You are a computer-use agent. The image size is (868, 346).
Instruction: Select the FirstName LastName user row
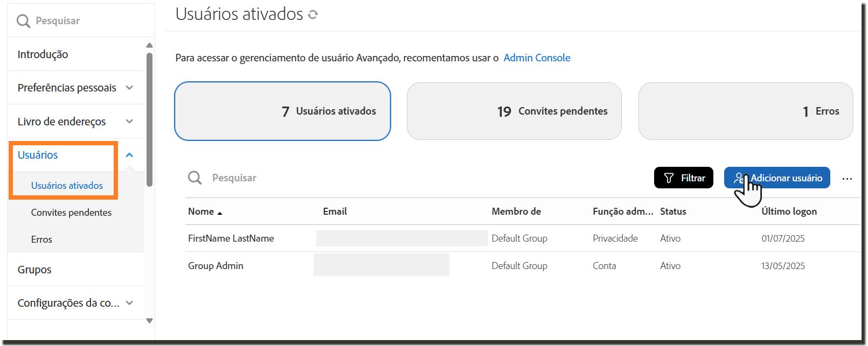pos(523,238)
